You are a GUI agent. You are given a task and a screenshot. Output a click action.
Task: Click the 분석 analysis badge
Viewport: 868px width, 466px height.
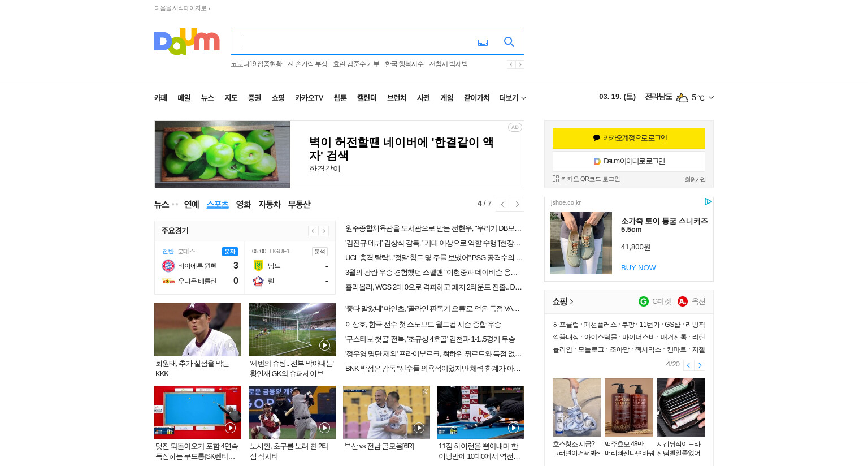coord(320,252)
